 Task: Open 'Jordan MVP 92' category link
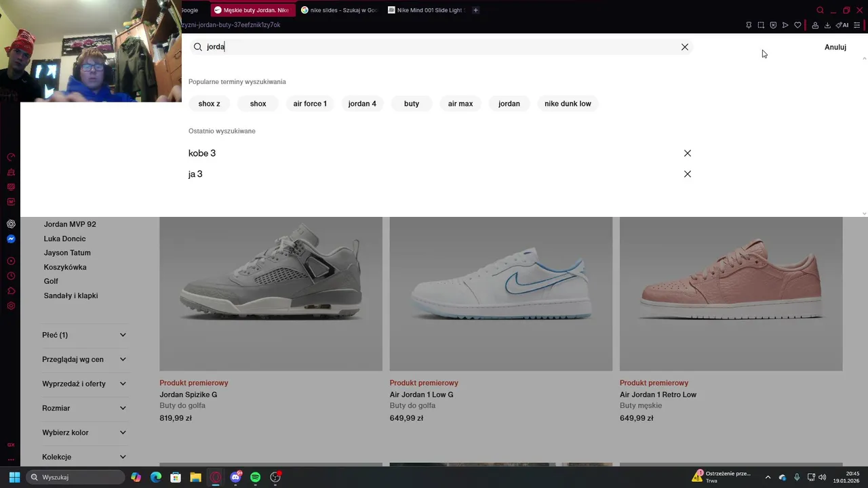(x=70, y=224)
